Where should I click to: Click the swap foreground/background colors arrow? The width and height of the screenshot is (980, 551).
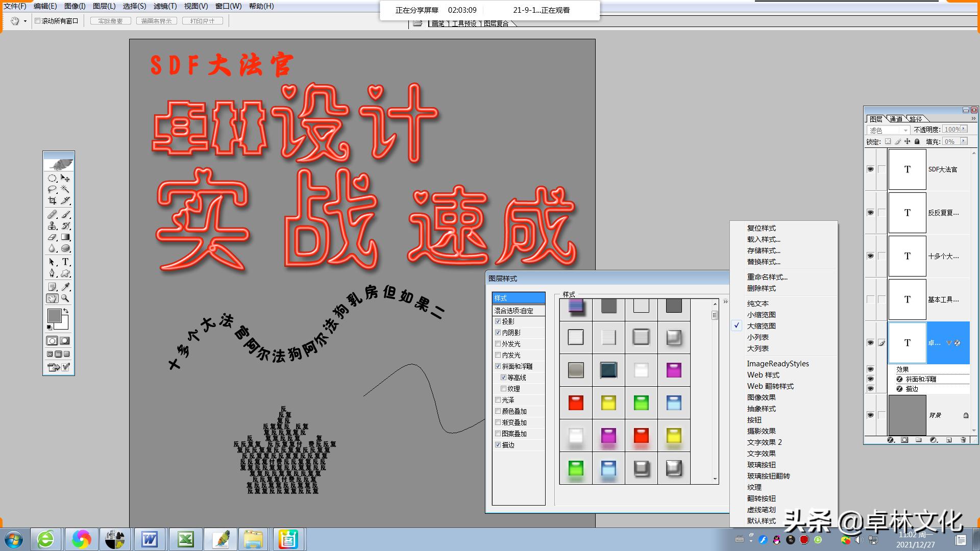(66, 311)
